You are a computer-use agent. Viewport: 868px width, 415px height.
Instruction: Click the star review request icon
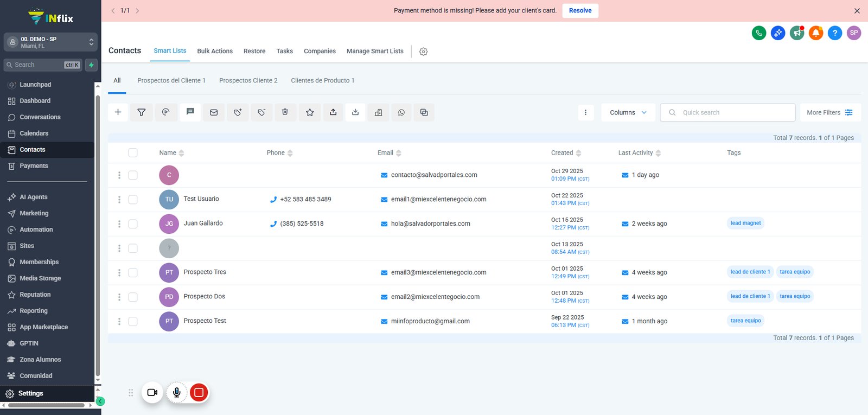point(310,112)
